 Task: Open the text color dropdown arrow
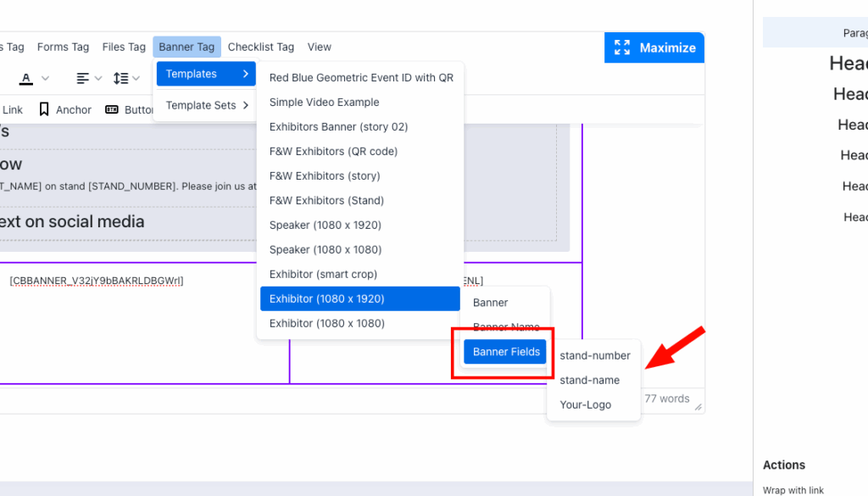(x=45, y=78)
